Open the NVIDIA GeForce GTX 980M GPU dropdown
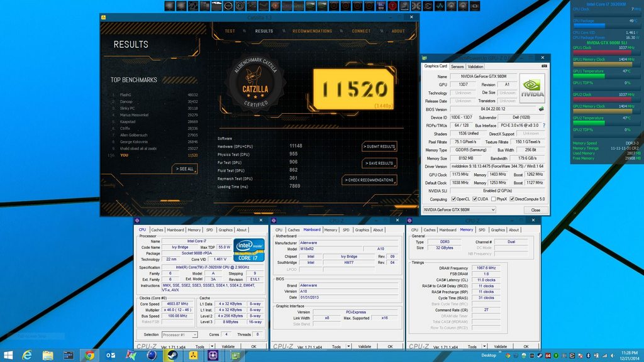This screenshot has height=362, width=644. [x=459, y=210]
